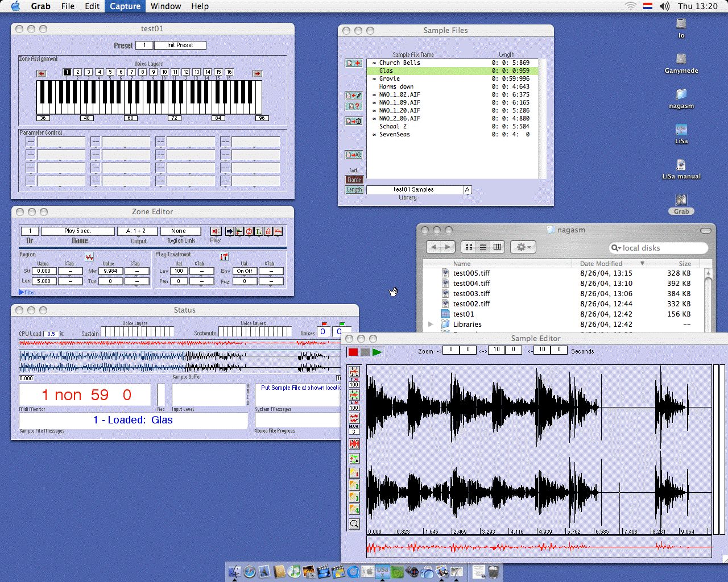The width and height of the screenshot is (728, 582).
Task: Click the add sample file icon
Action: click(353, 63)
